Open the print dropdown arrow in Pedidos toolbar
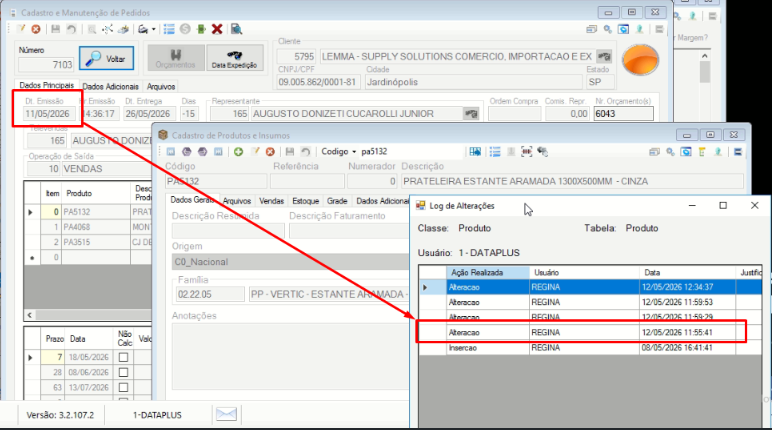This screenshot has height=430, width=772. pos(154,30)
